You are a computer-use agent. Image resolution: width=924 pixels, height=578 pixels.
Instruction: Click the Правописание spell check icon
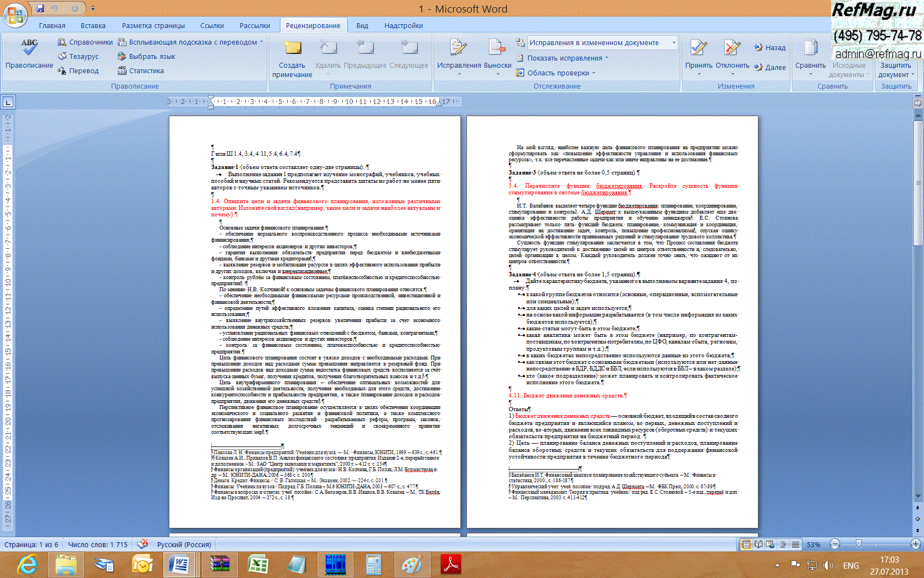tap(29, 48)
